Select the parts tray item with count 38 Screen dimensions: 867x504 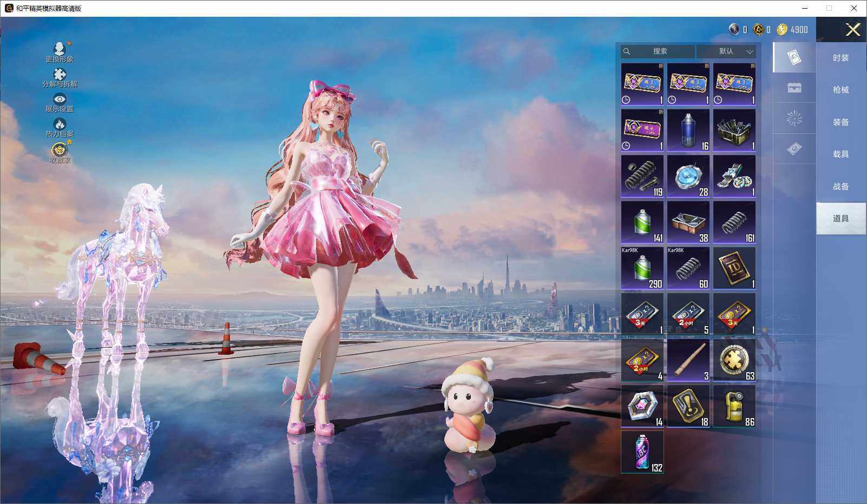tap(688, 222)
